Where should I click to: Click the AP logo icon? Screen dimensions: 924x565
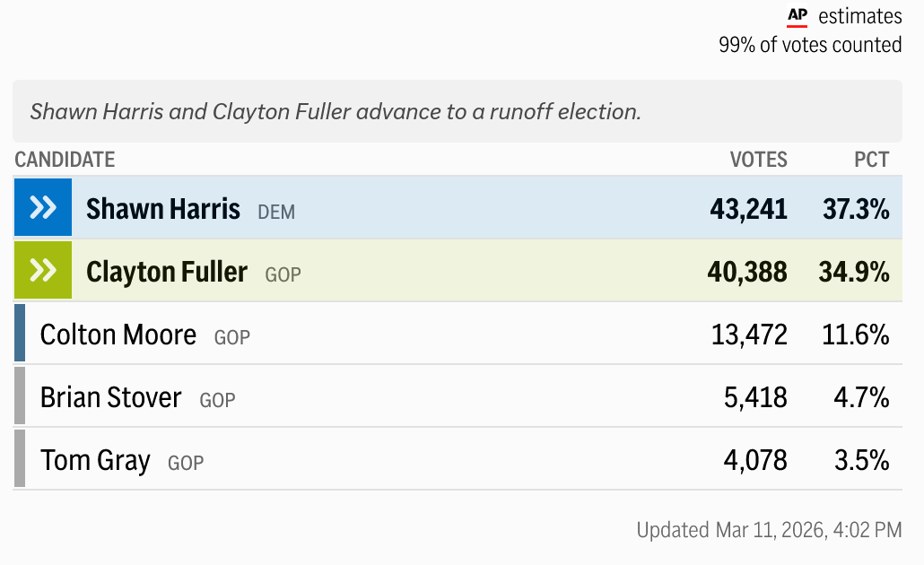pyautogui.click(x=797, y=16)
